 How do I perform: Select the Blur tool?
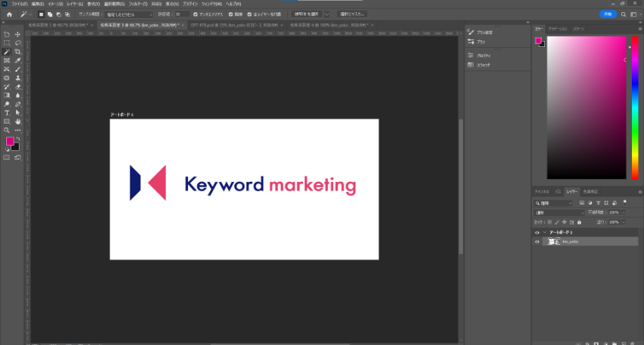click(x=17, y=96)
